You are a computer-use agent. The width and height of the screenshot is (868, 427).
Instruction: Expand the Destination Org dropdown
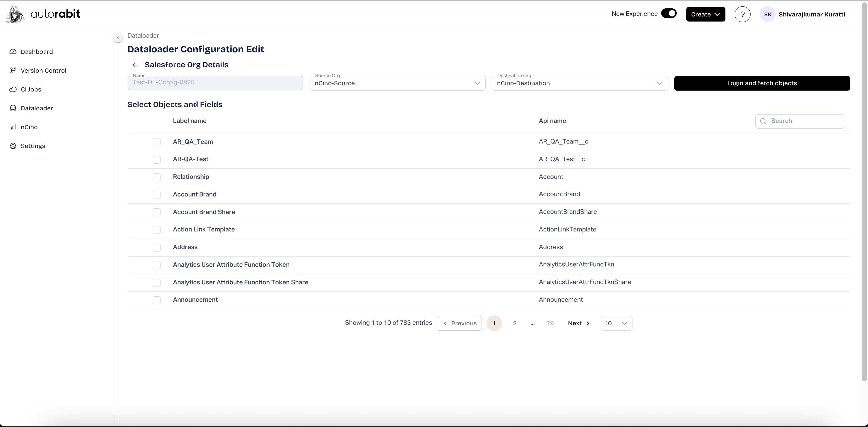[x=580, y=83]
